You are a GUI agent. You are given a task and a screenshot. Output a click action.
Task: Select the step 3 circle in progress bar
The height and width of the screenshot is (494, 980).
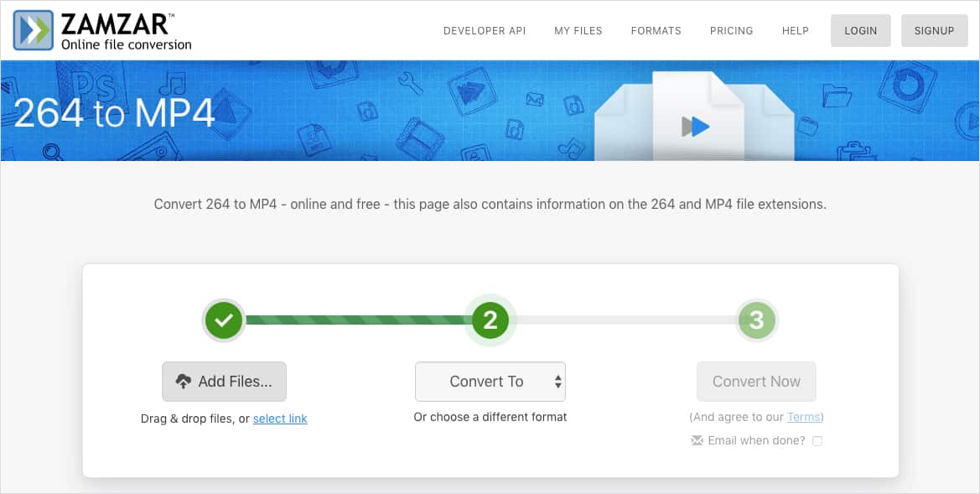click(x=756, y=320)
